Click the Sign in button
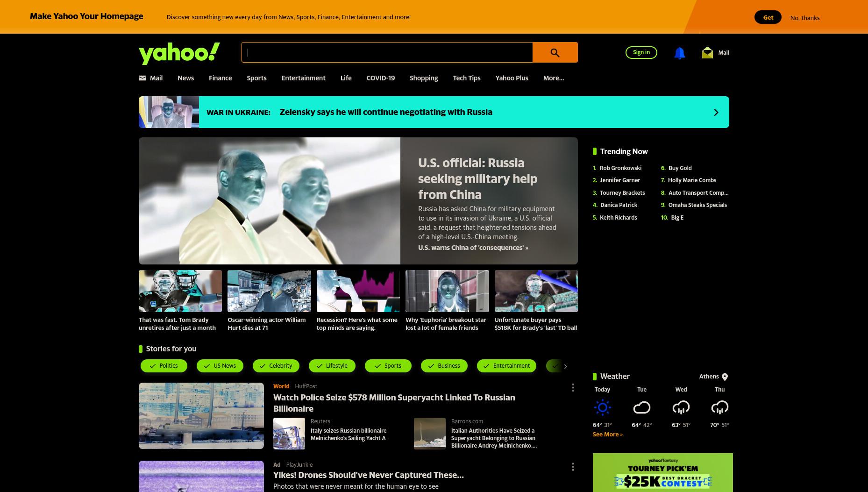868x492 pixels. tap(641, 52)
